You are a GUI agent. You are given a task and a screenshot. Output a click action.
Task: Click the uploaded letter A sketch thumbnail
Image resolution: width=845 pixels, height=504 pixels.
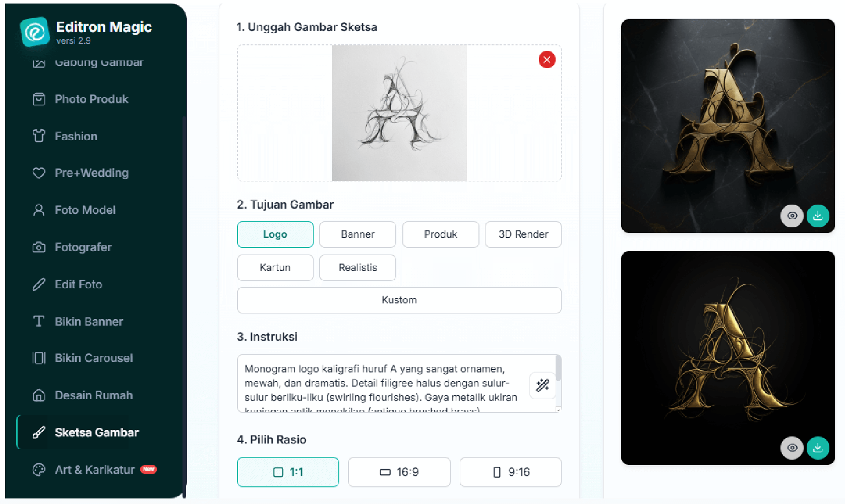coord(399,113)
